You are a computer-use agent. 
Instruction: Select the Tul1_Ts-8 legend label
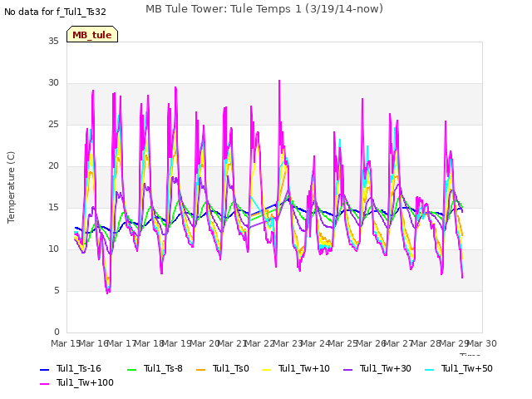pyautogui.click(x=163, y=368)
